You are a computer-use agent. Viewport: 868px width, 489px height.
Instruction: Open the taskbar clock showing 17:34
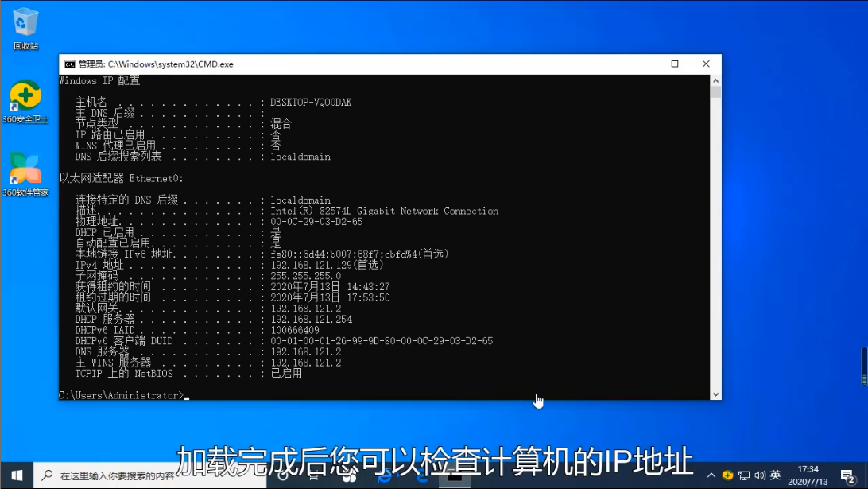[808, 475]
